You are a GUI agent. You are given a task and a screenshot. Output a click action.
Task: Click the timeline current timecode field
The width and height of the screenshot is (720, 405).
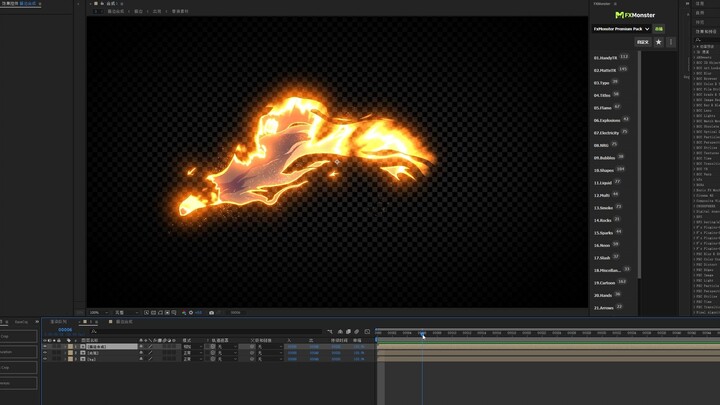click(x=65, y=329)
